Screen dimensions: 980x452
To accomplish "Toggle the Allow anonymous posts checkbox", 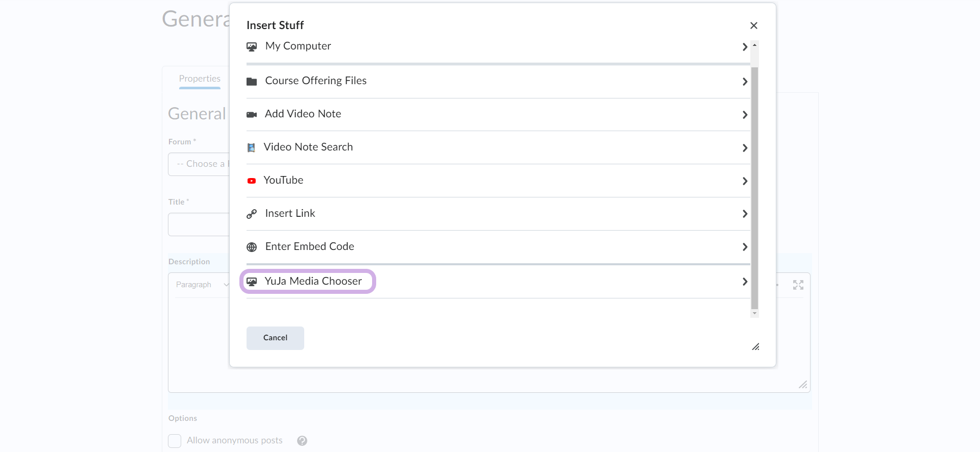I will [x=175, y=441].
